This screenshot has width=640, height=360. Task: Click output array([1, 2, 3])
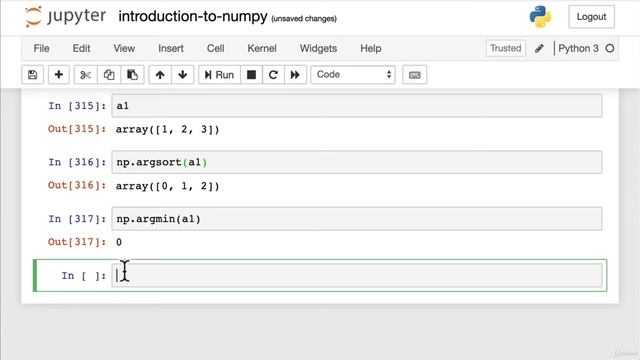pyautogui.click(x=168, y=129)
